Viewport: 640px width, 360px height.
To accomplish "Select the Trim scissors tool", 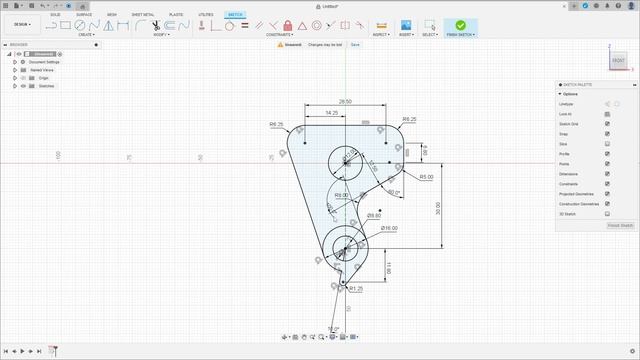I will [x=156, y=26].
